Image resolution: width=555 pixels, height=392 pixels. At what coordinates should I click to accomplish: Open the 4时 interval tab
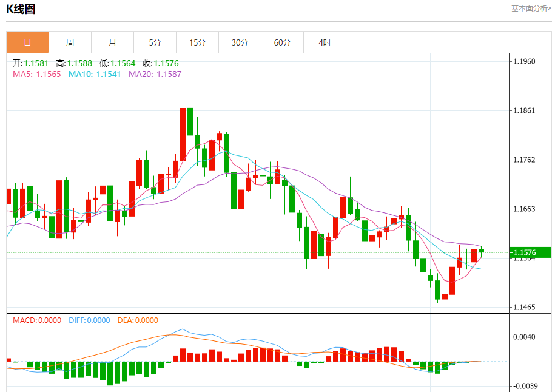325,42
